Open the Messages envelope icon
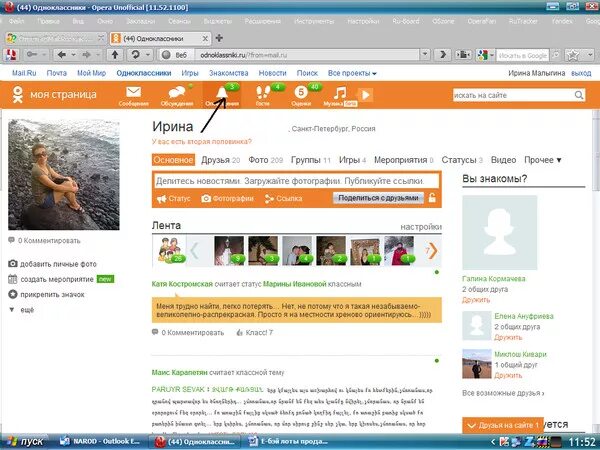Image resolution: width=600 pixels, height=450 pixels. (134, 92)
